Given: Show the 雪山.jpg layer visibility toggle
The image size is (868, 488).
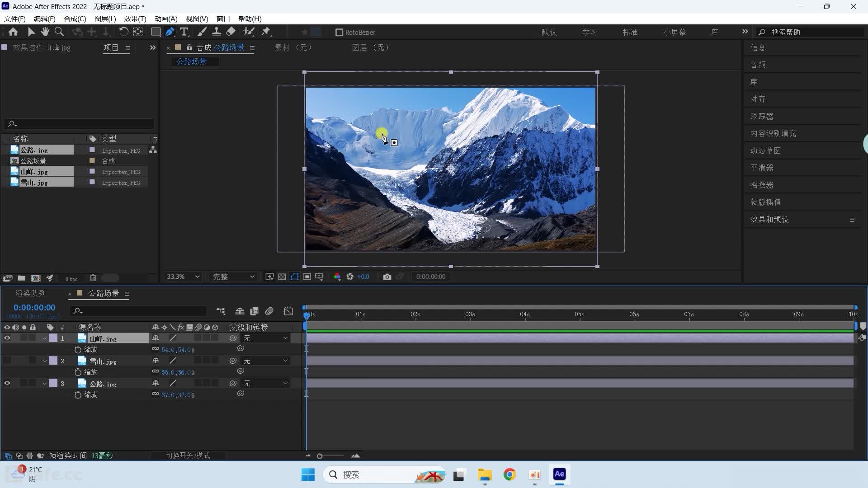Looking at the screenshot, I should coord(7,361).
